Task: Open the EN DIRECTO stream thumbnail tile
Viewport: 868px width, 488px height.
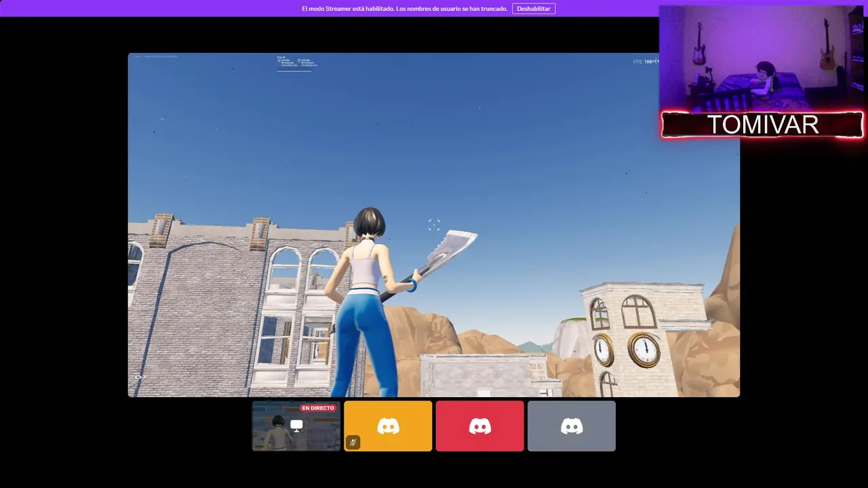Action: [296, 426]
